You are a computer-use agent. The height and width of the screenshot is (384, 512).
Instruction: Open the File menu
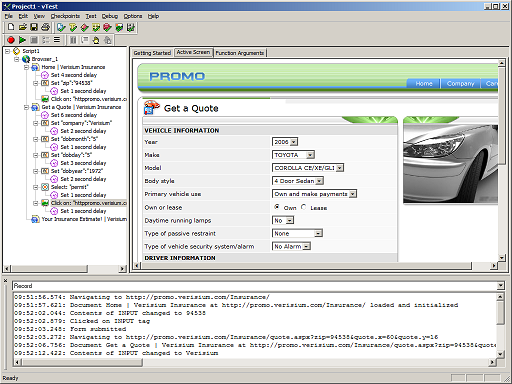[x=9, y=16]
